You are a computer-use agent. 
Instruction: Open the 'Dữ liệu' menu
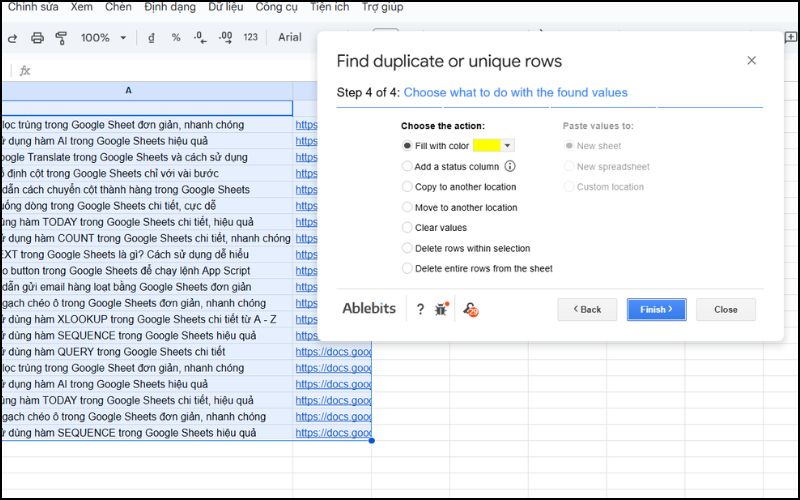(x=225, y=7)
